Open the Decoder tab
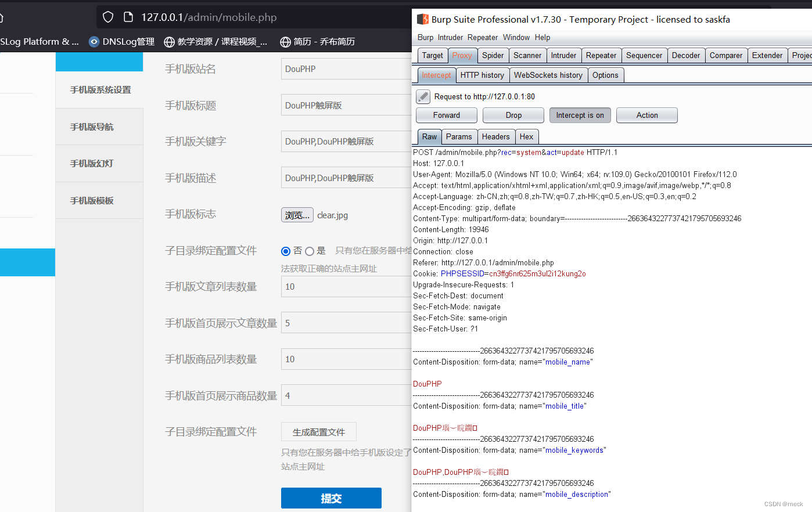This screenshot has height=512, width=812. click(685, 55)
